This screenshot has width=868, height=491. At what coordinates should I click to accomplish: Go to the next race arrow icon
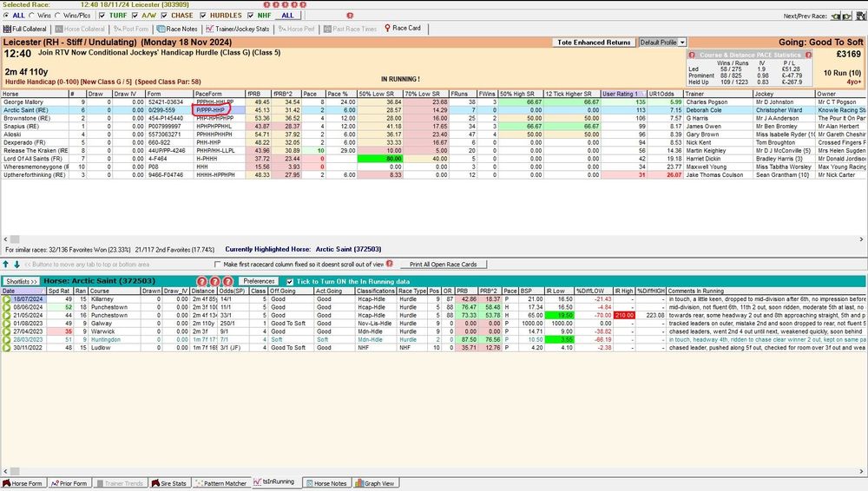[x=847, y=16]
